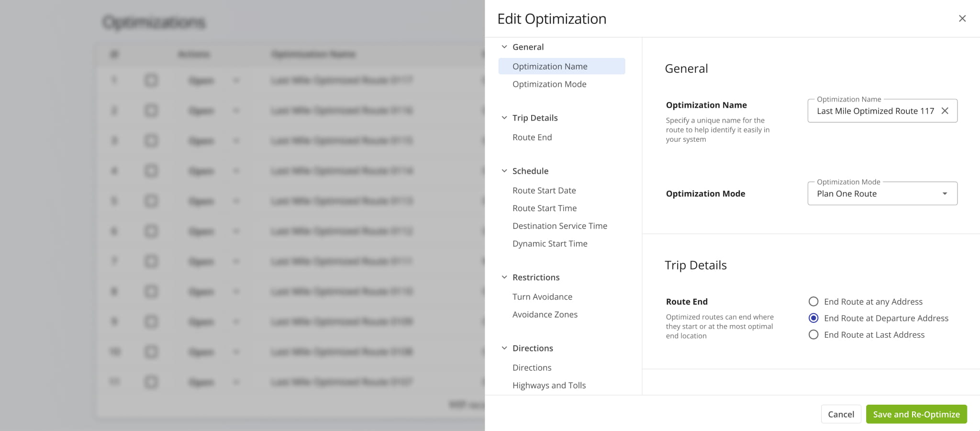
Task: Collapse the Restrictions section chevron
Action: [x=504, y=277]
